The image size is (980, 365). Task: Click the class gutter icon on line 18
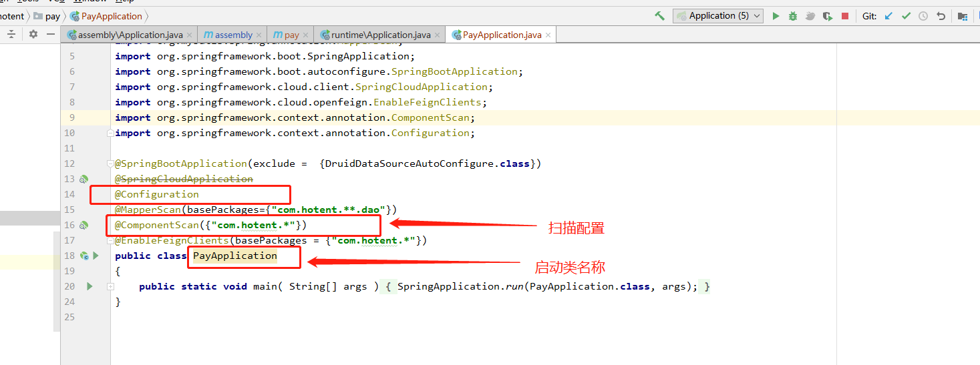pos(84,256)
